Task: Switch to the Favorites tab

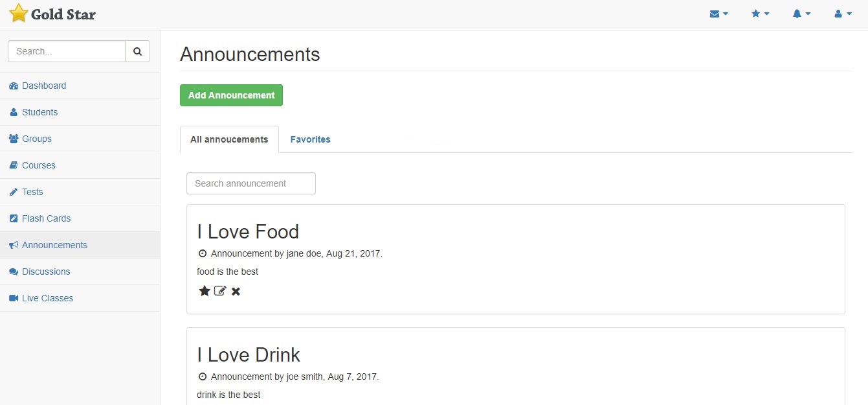Action: point(310,139)
